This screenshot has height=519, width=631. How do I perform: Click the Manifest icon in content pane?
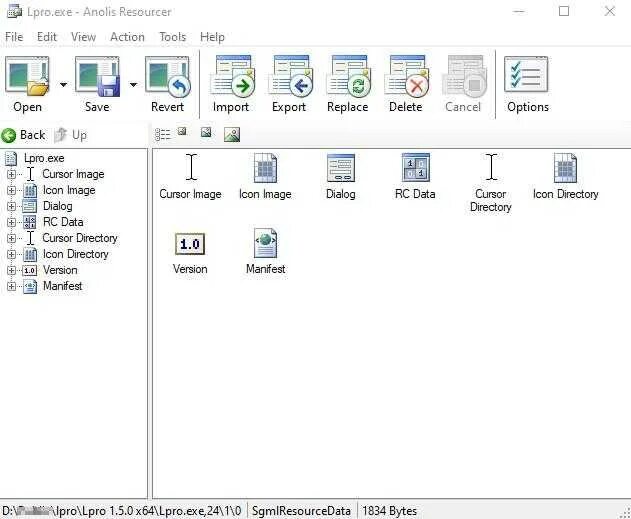coord(266,243)
